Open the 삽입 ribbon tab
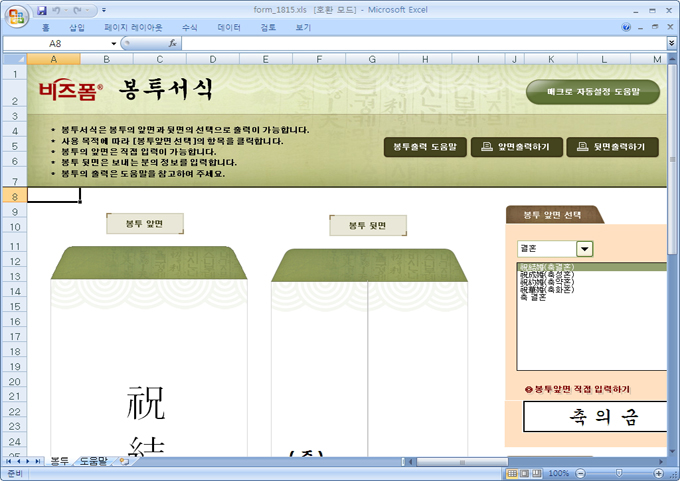The height and width of the screenshot is (481, 680). coord(77,28)
